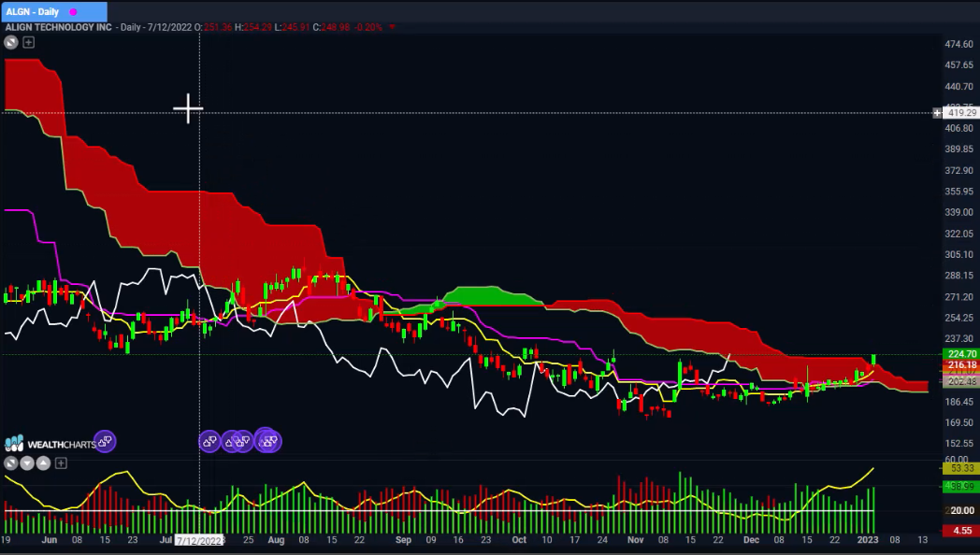Screen dimensions: 980x555
Task: Click the 2023 label on the time axis
Action: tap(868, 540)
